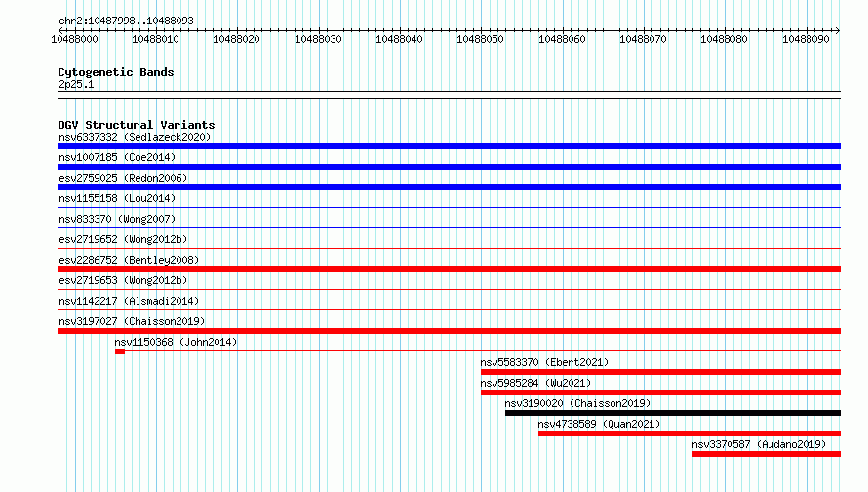Click ruler position 10488040
Image resolution: width=868 pixels, height=492 pixels.
click(399, 39)
